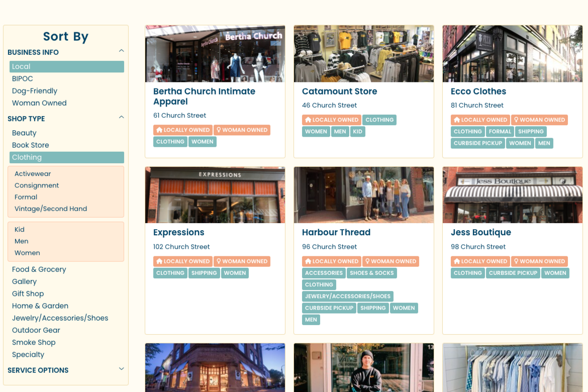Click 61 Church Street address text
This screenshot has width=588, height=392.
tap(179, 116)
